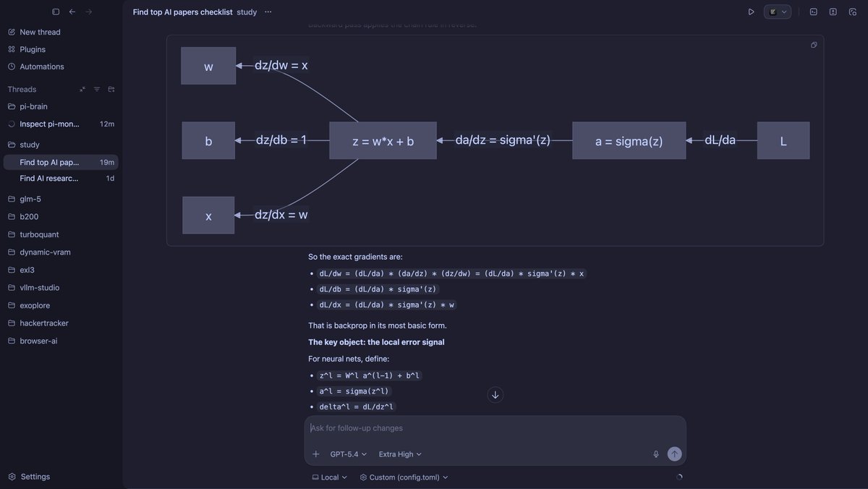Click the z = w*x + b diagram node
Screen dimensions: 868x489
[x=383, y=140]
